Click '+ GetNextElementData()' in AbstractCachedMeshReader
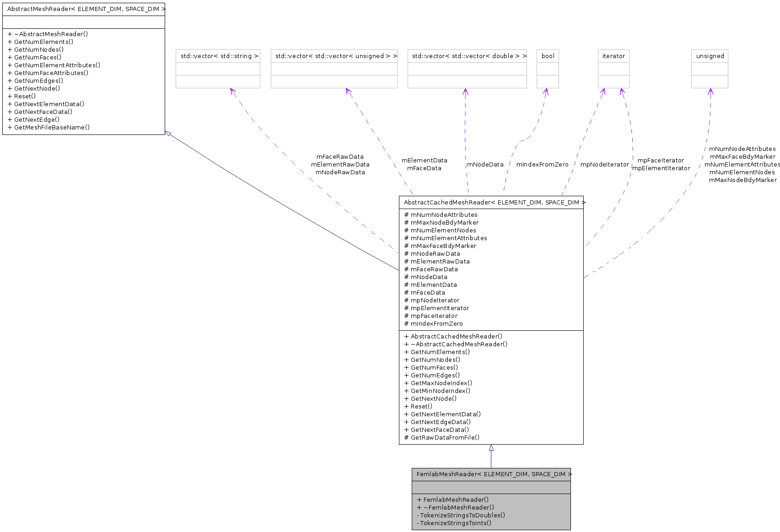This screenshot has height=532, width=780. tap(442, 414)
